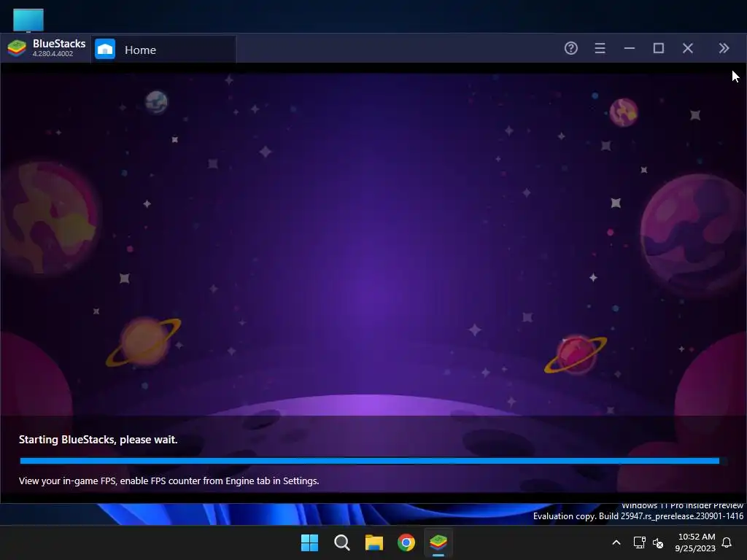Open the notifications bell icon
The width and height of the screenshot is (747, 560).
pos(727,542)
